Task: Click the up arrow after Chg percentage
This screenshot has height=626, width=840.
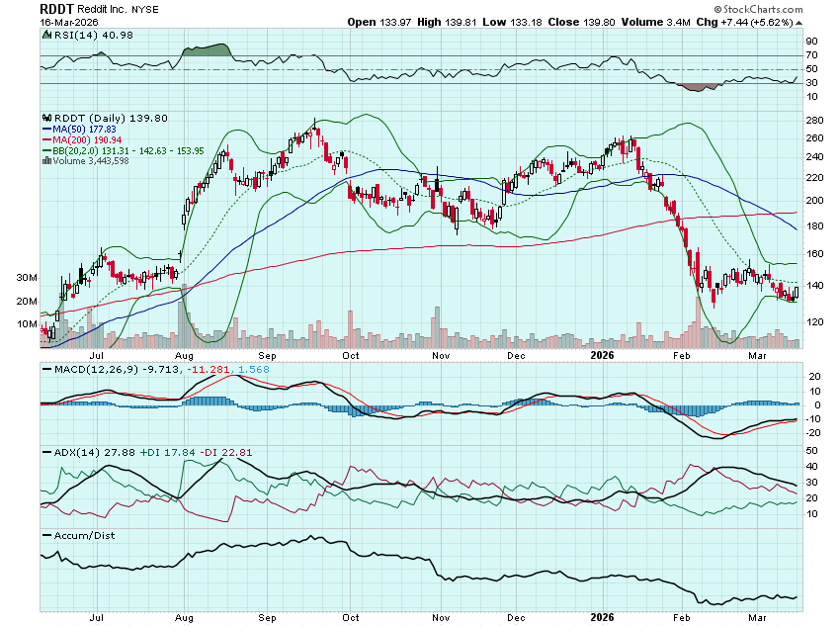Action: [x=798, y=23]
